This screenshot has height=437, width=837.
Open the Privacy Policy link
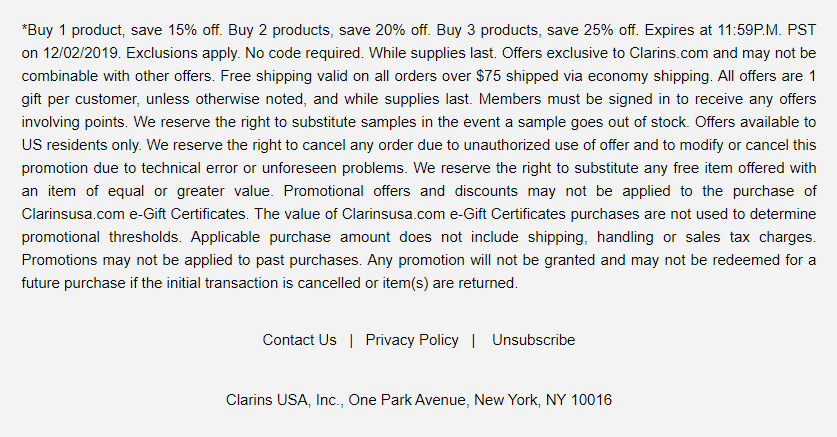pyautogui.click(x=412, y=340)
